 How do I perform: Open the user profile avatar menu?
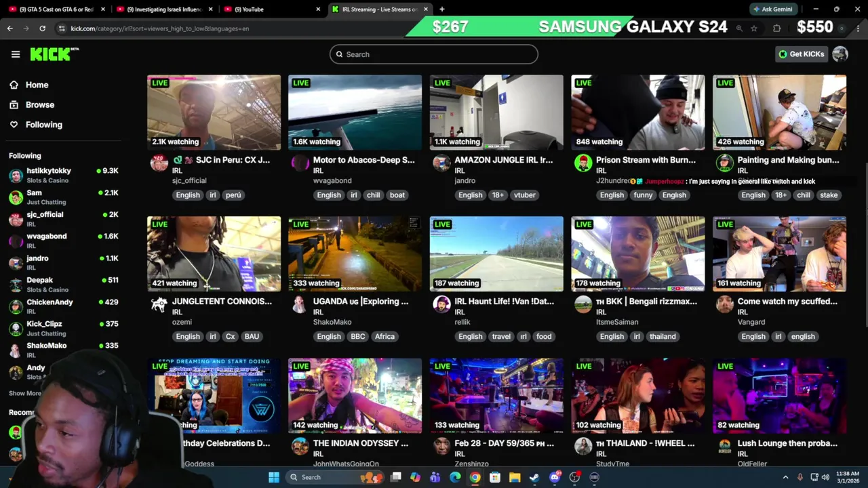[840, 54]
